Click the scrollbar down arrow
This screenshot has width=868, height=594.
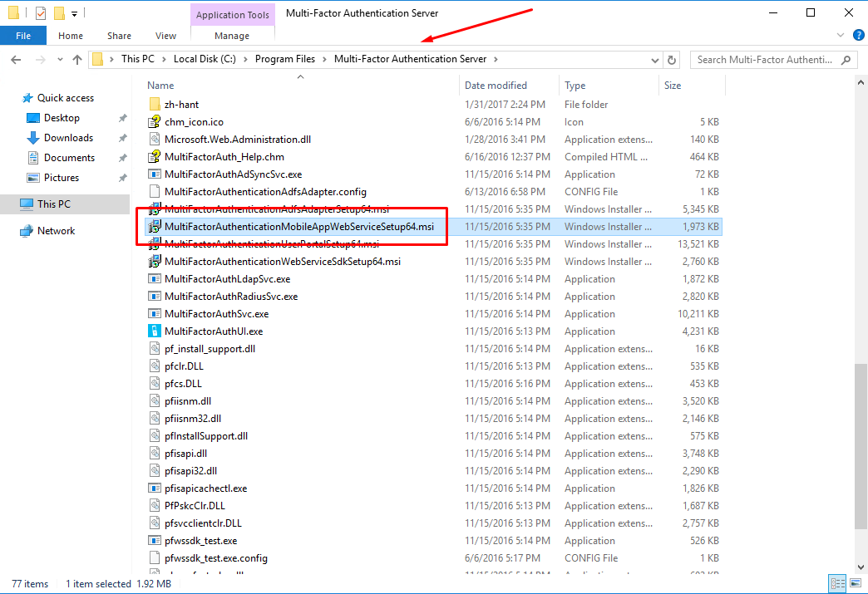click(861, 567)
